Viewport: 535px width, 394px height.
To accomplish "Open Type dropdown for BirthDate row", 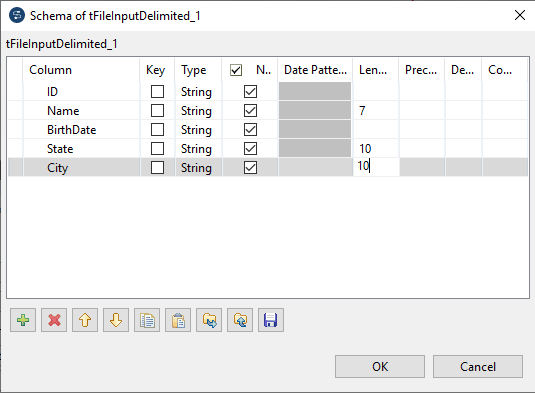I will click(198, 130).
